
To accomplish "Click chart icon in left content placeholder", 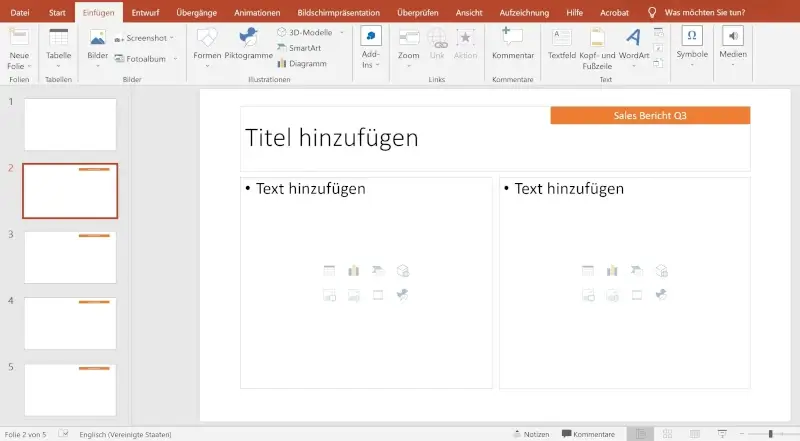I will (x=354, y=271).
